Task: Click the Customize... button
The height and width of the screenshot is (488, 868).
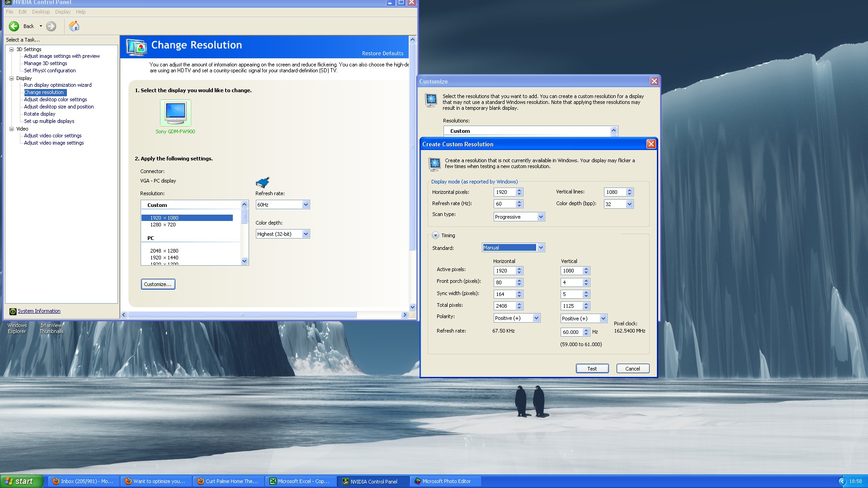Action: (158, 284)
